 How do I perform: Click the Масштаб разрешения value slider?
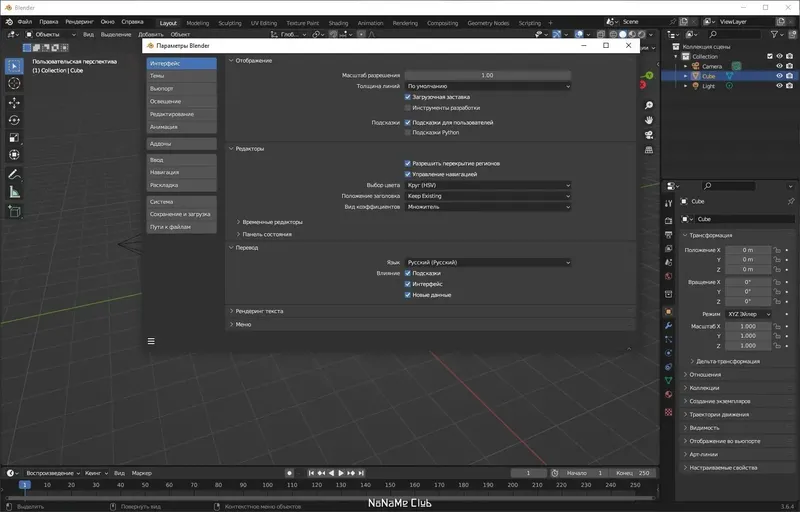tap(488, 75)
